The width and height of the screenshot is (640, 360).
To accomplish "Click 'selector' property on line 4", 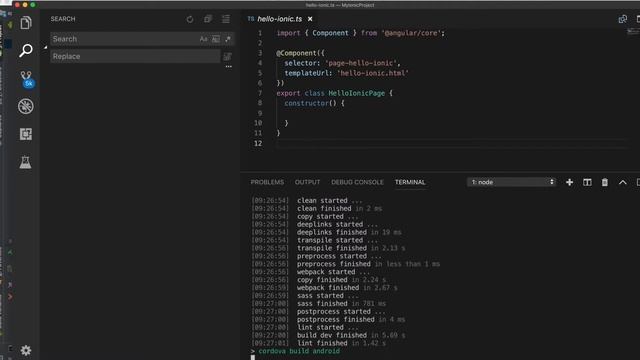I will tap(300, 63).
